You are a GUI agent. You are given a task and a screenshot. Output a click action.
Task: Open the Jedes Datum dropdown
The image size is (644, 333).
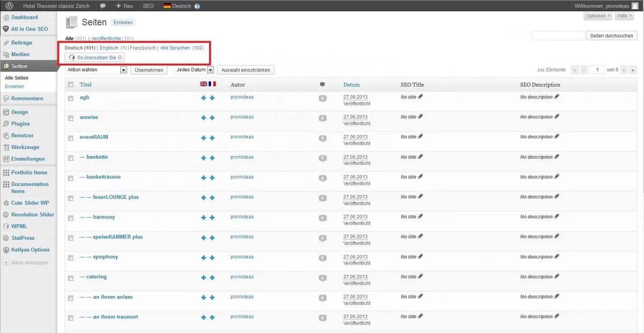point(194,70)
